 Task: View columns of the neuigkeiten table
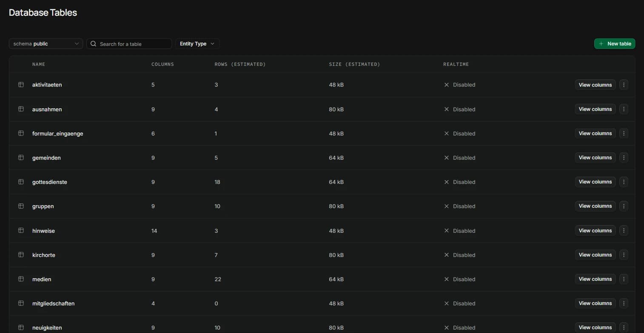tap(595, 327)
